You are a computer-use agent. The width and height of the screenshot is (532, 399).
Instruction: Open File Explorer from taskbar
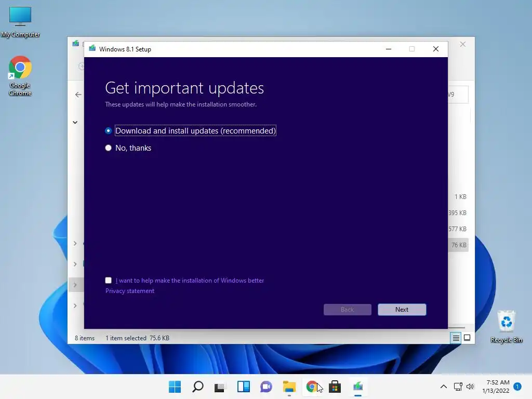point(289,387)
